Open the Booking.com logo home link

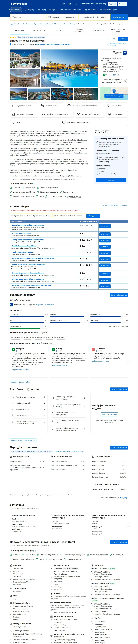pos(19,4)
